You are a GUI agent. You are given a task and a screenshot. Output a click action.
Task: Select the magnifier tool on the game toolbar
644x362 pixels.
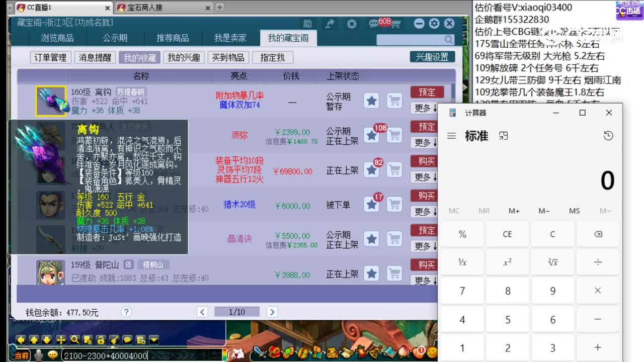click(74, 340)
